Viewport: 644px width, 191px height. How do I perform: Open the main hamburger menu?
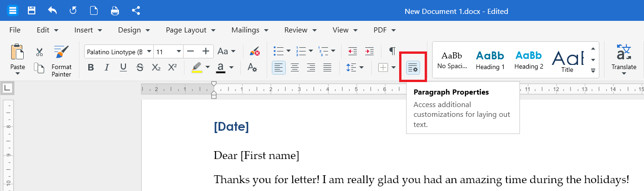coord(13,10)
